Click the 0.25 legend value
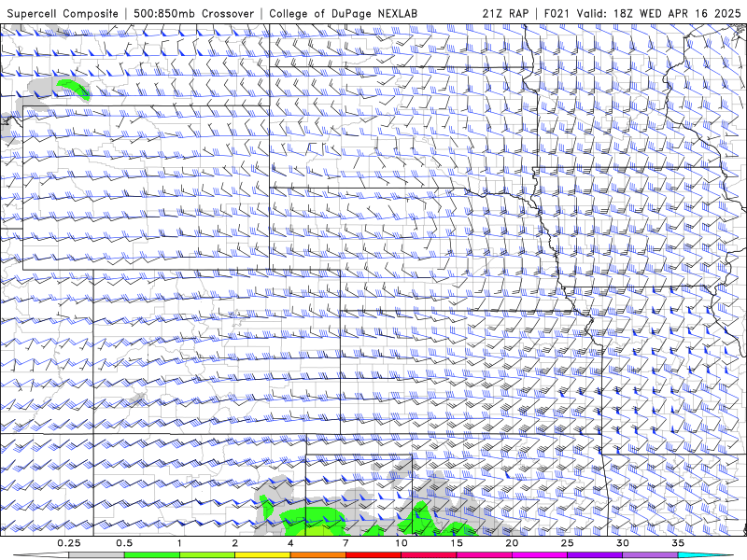Screen dimensions: 747x560 pyautogui.click(x=69, y=543)
